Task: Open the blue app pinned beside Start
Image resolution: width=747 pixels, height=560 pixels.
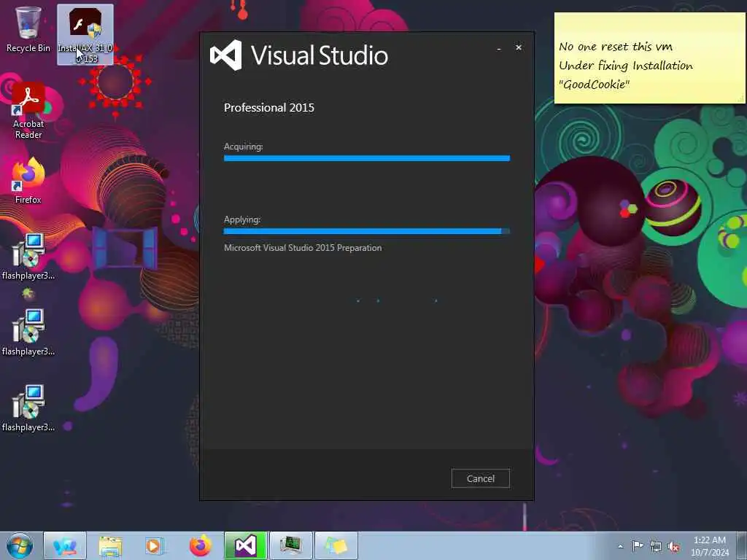Action: [x=65, y=545]
